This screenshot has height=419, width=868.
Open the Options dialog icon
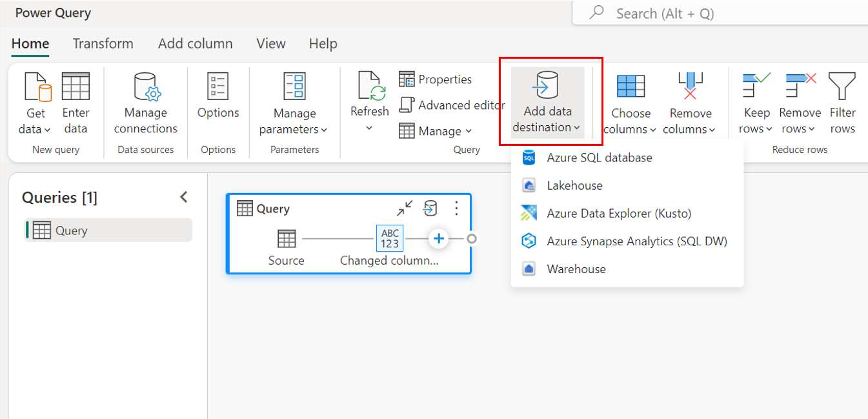(218, 87)
